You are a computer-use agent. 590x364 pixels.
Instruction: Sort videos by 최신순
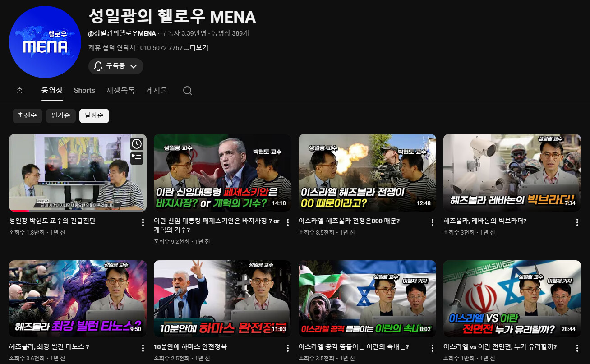[x=28, y=116]
